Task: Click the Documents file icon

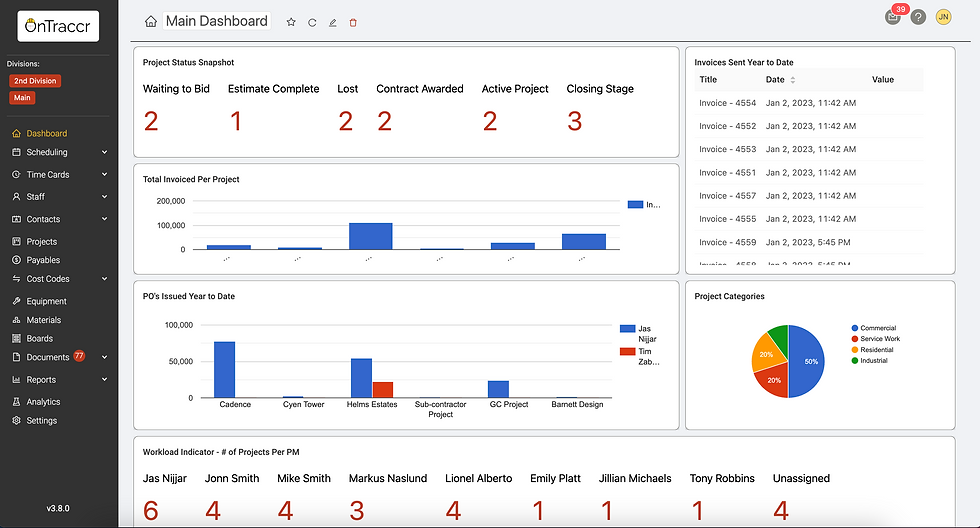Action: click(x=16, y=357)
